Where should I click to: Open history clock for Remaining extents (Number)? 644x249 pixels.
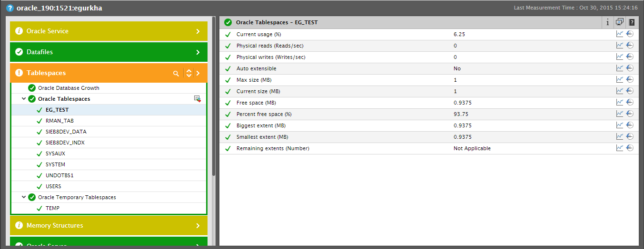[x=630, y=148]
